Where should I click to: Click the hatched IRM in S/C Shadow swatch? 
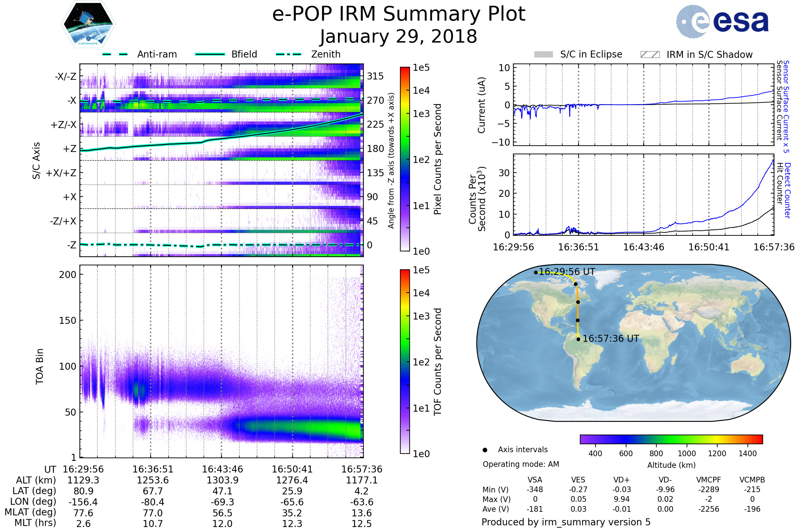[650, 55]
